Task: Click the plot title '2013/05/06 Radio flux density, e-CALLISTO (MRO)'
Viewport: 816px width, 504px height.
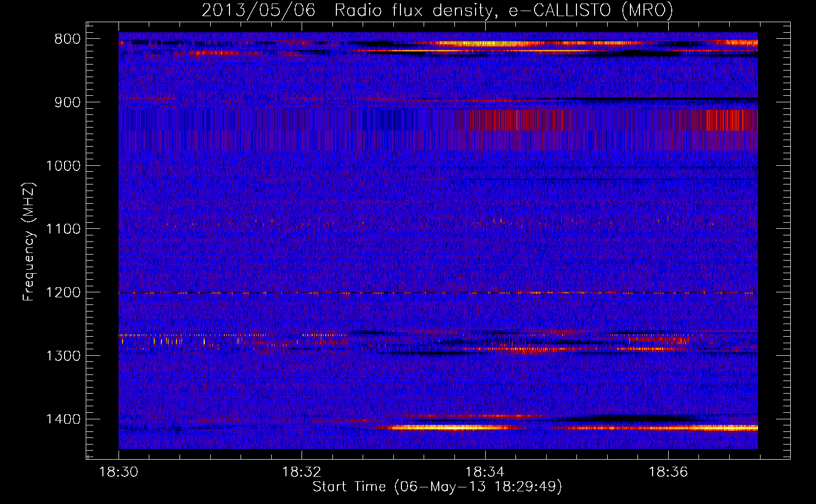Action: pyautogui.click(x=437, y=10)
